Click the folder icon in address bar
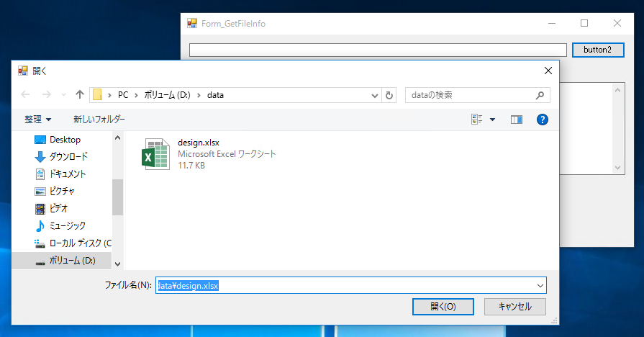This screenshot has height=337, width=644. pos(97,95)
